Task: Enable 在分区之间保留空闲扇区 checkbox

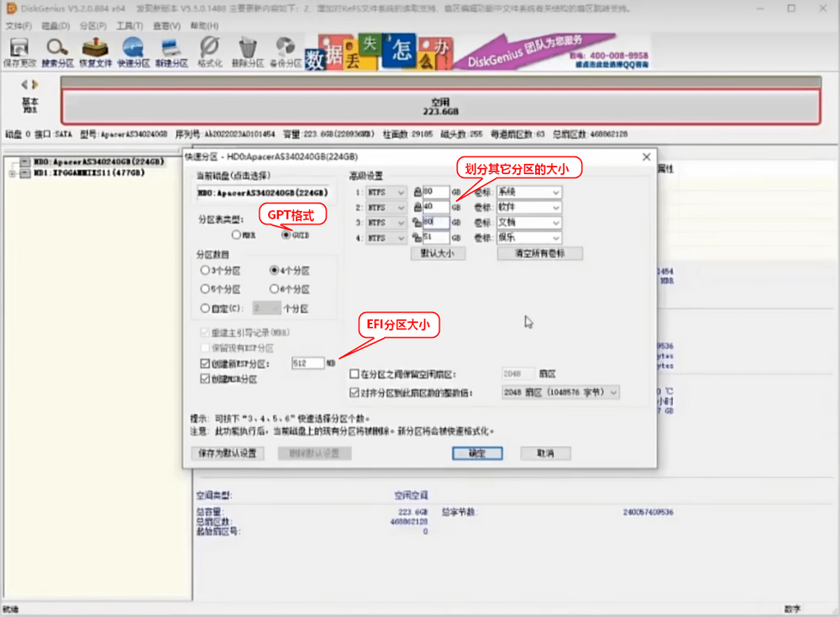Action: (354, 374)
